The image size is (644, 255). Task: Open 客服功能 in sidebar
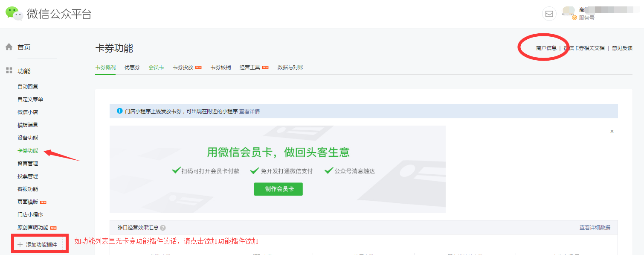tap(28, 189)
